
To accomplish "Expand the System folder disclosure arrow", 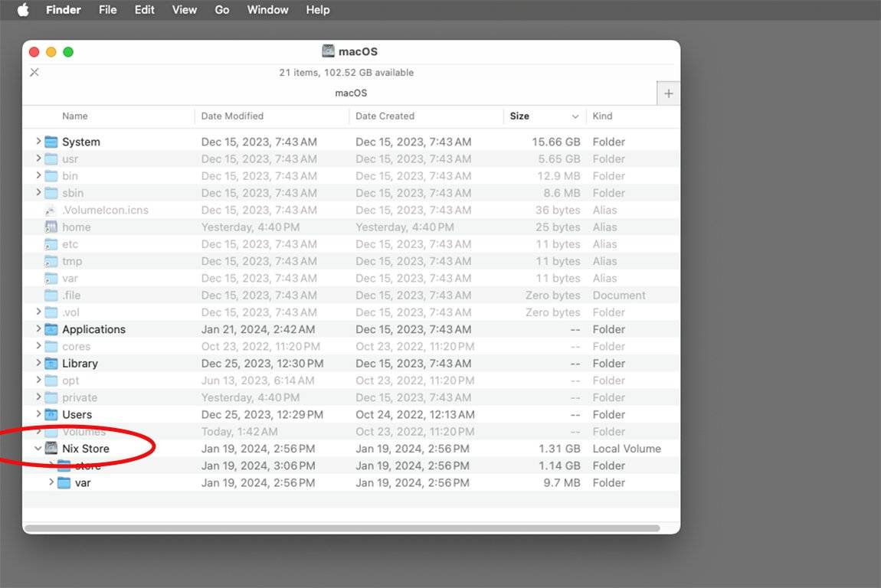I will (x=38, y=142).
